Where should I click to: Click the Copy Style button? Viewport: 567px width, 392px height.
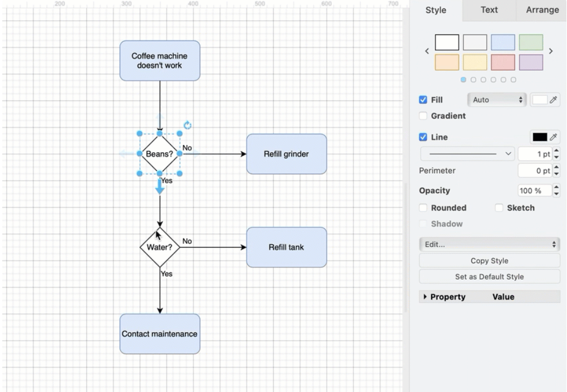tap(489, 261)
